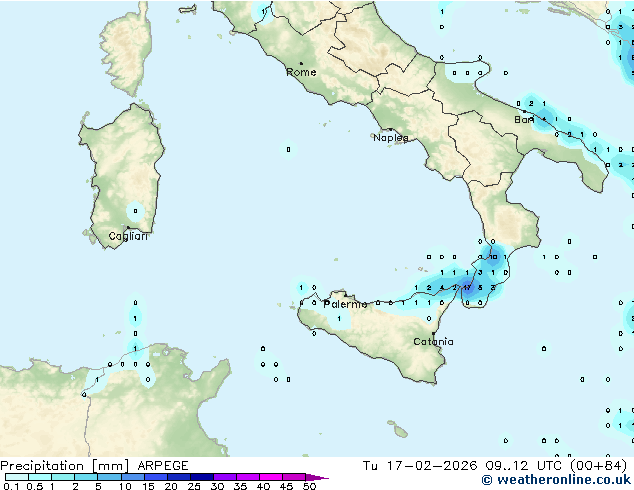
Task: Pick the legend swatch between 0.5 and 1
Action: [40, 477]
